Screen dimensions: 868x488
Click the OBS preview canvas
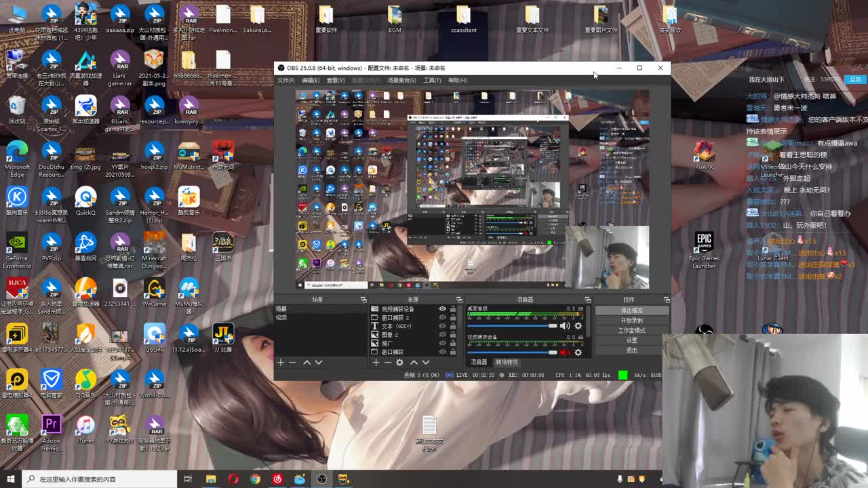point(472,190)
